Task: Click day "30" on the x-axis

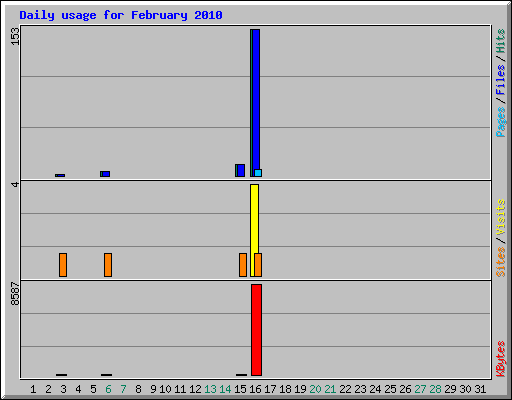Action: click(x=465, y=389)
